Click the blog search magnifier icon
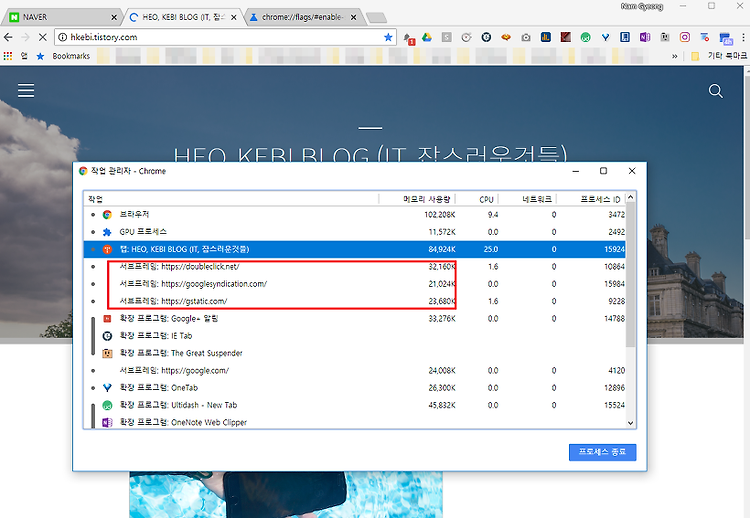The height and width of the screenshot is (518, 750). 716,91
